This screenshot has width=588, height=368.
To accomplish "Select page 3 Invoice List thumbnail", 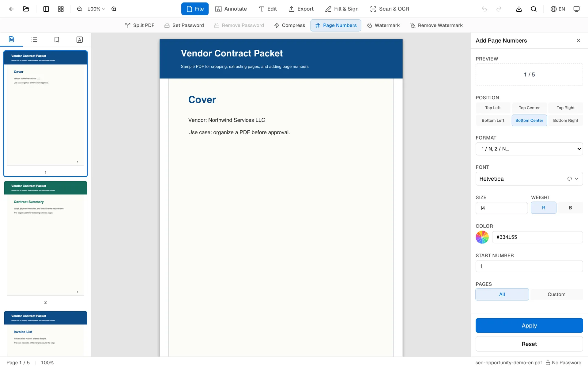I will point(45,334).
